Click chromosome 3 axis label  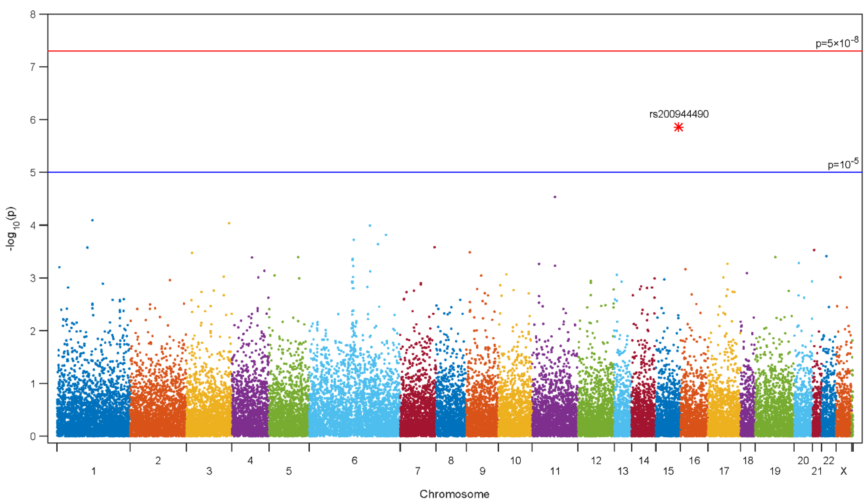coord(209,471)
